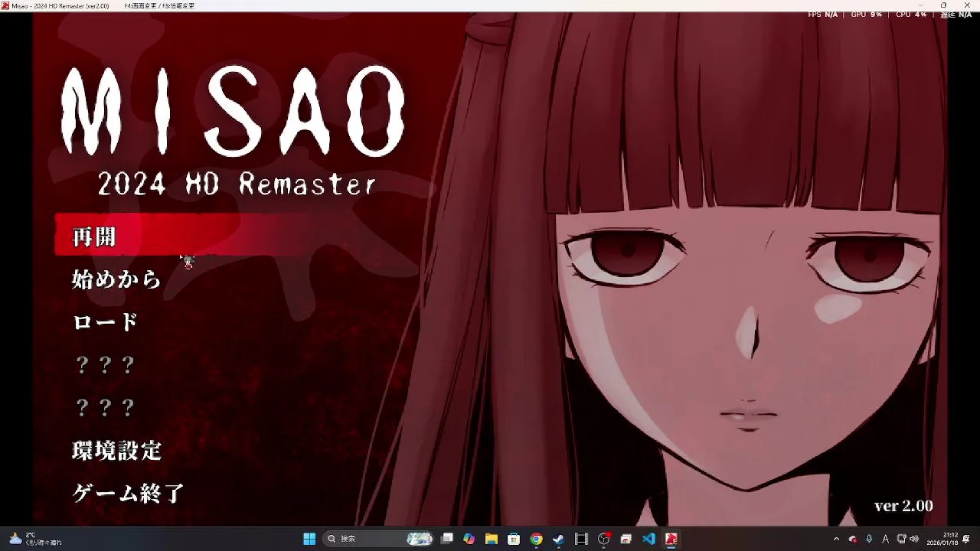980x551 pixels.
Task: Click the Misao game icon on taskbar
Action: pyautogui.click(x=671, y=539)
